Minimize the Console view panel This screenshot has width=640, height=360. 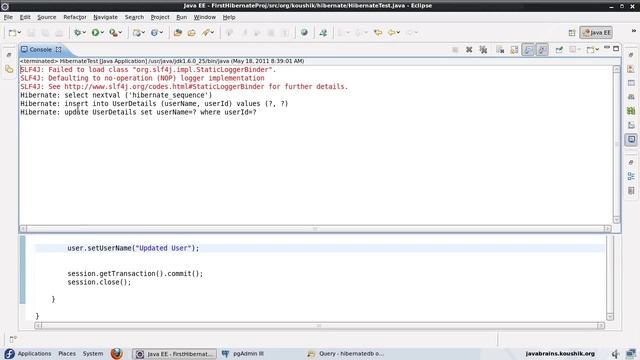[x=607, y=48]
